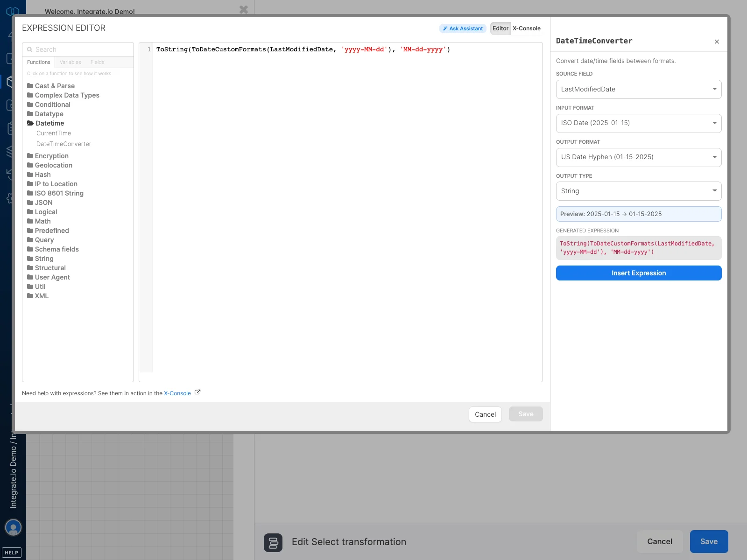Expand the Hash folder
This screenshot has width=747, height=560.
point(39,175)
